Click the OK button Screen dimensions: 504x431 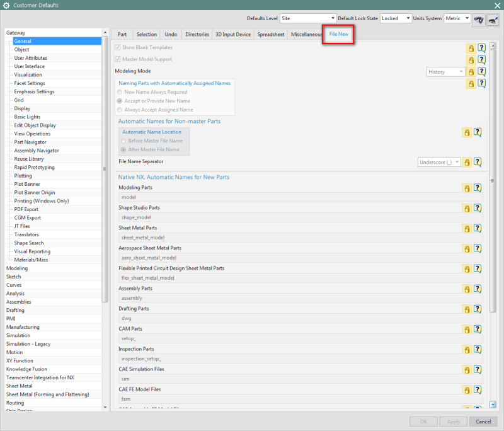pyautogui.click(x=423, y=422)
